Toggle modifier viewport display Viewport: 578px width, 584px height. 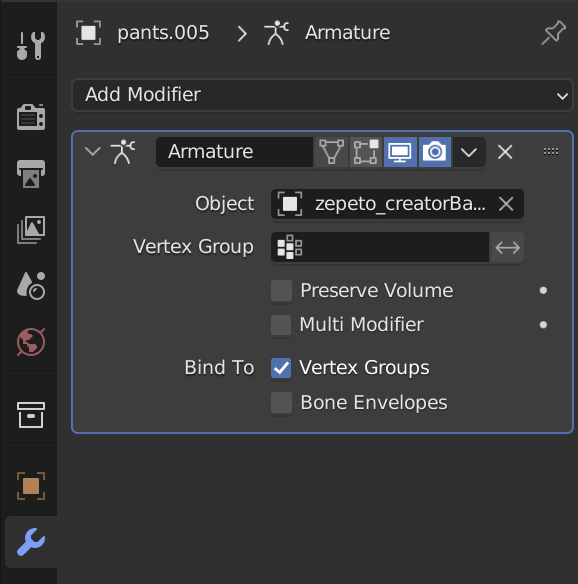pyautogui.click(x=400, y=152)
